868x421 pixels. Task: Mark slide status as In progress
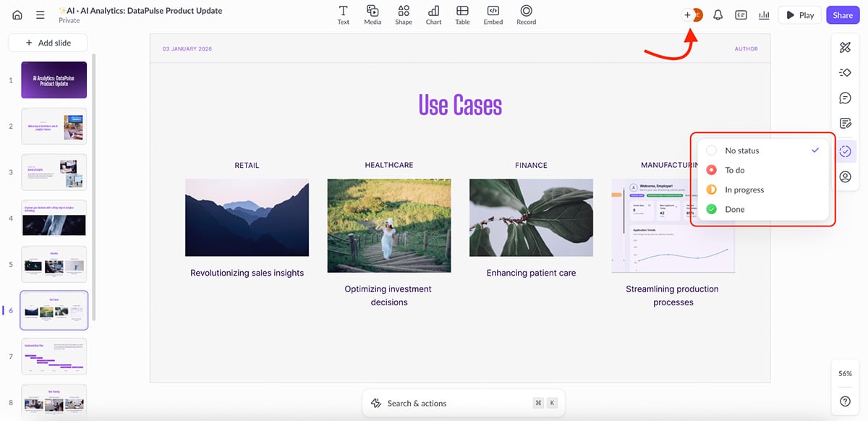click(x=744, y=190)
